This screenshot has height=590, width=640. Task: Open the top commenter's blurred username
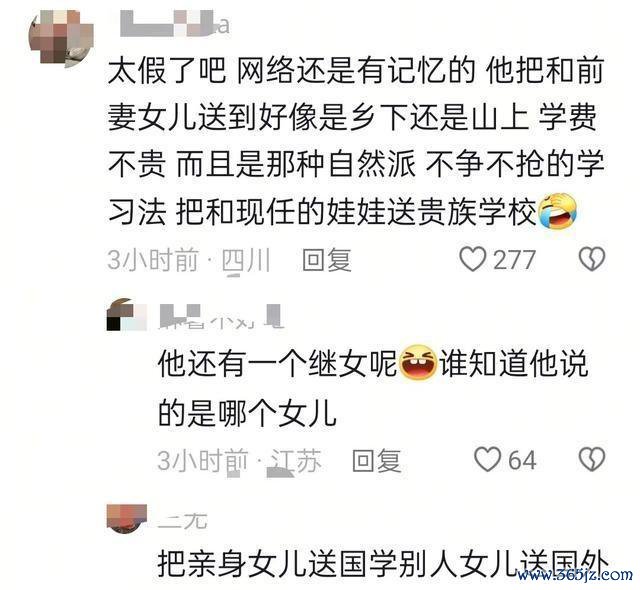(x=175, y=24)
